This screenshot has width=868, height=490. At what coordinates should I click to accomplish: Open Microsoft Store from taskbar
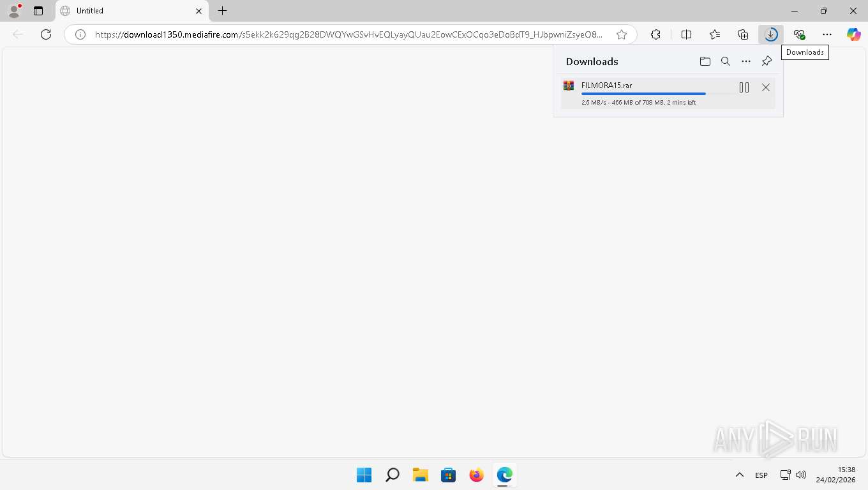pos(448,475)
